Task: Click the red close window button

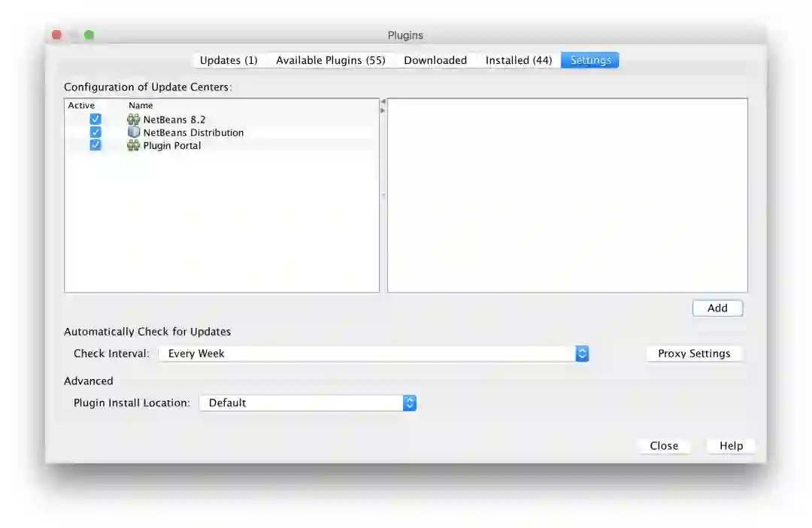Action: coord(57,35)
